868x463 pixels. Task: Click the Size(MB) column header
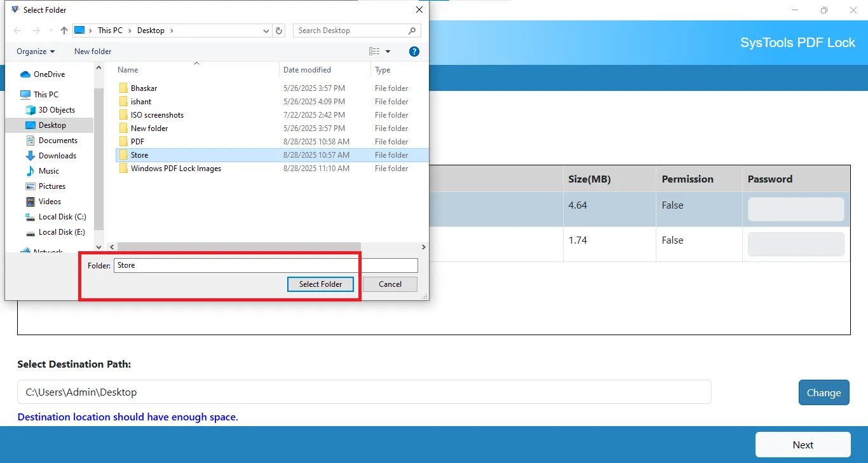[x=589, y=179]
